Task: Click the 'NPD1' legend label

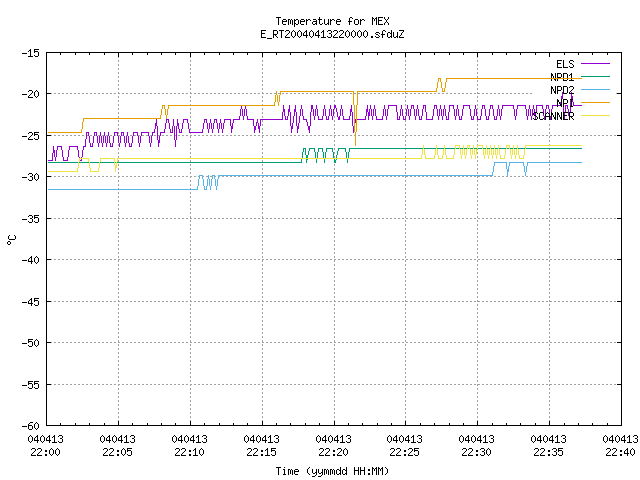Action: (562, 77)
